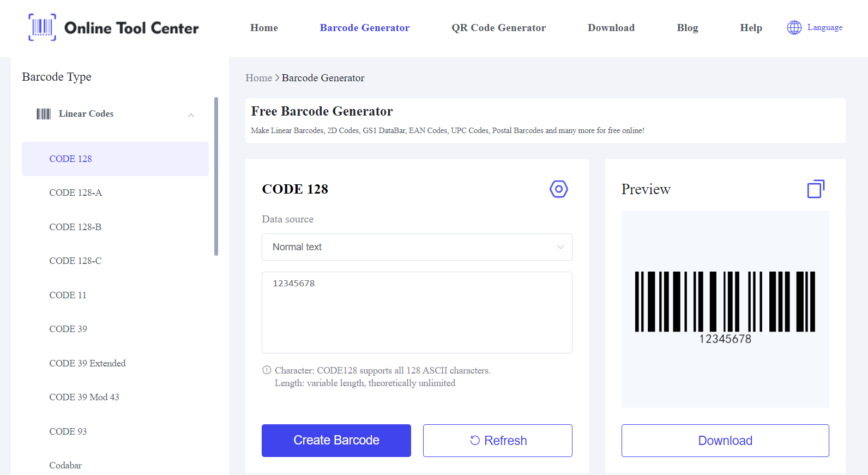Click the Refresh button
This screenshot has width=868, height=475.
coord(498,441)
